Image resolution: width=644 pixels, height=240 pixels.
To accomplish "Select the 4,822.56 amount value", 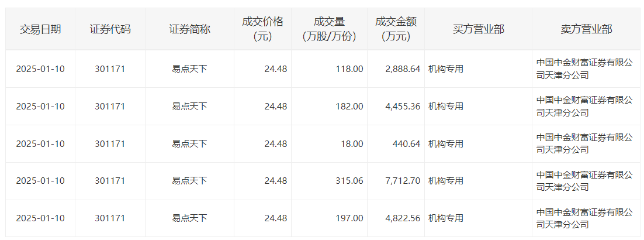I will (x=403, y=218).
